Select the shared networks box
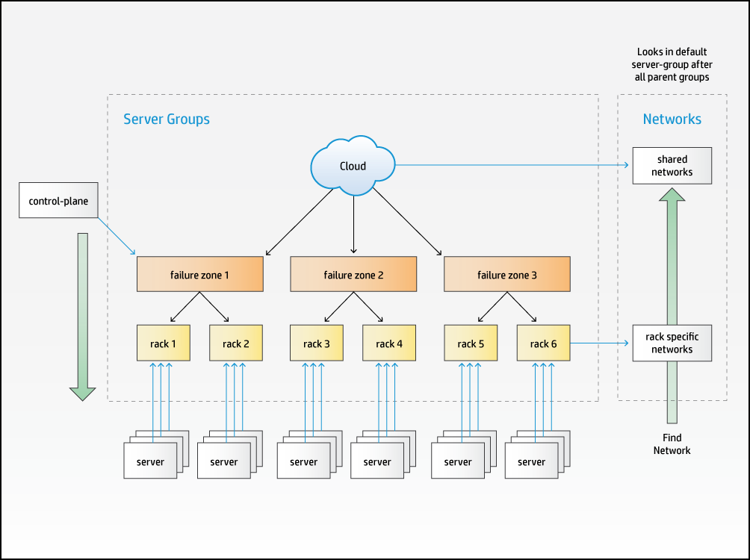750x560 pixels. [x=672, y=166]
